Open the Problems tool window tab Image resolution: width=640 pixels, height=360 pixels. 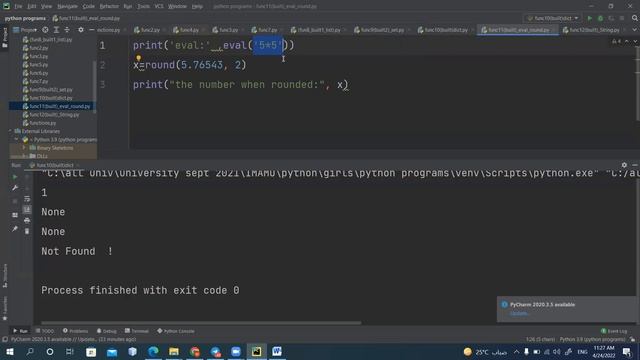click(76, 331)
